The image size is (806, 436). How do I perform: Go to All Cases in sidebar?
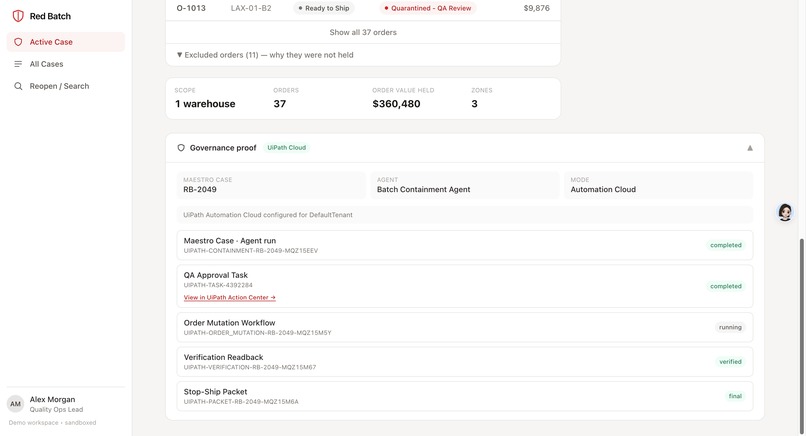(x=66, y=64)
